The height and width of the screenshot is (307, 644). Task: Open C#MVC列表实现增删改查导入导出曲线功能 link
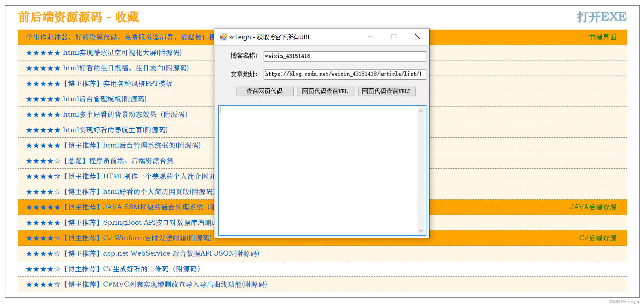coord(147,284)
